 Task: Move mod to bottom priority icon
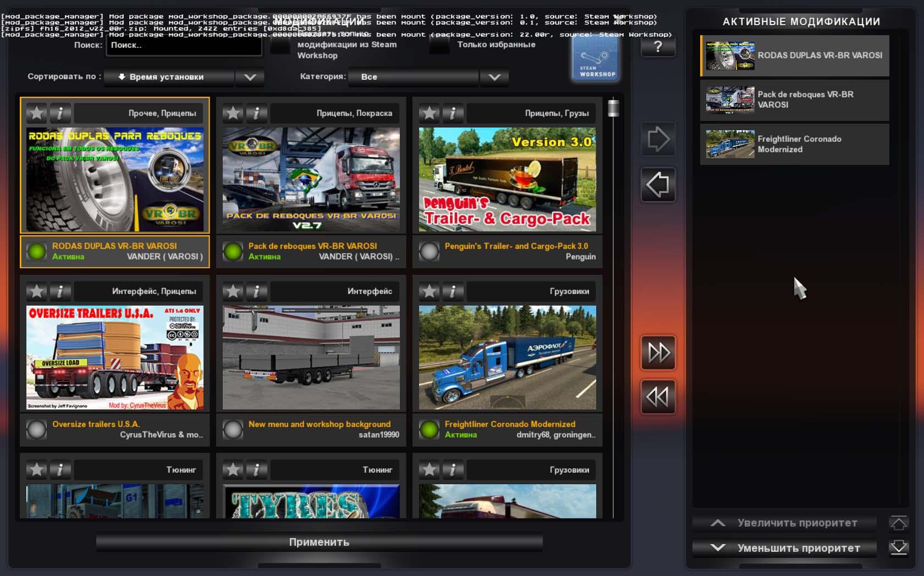point(898,547)
